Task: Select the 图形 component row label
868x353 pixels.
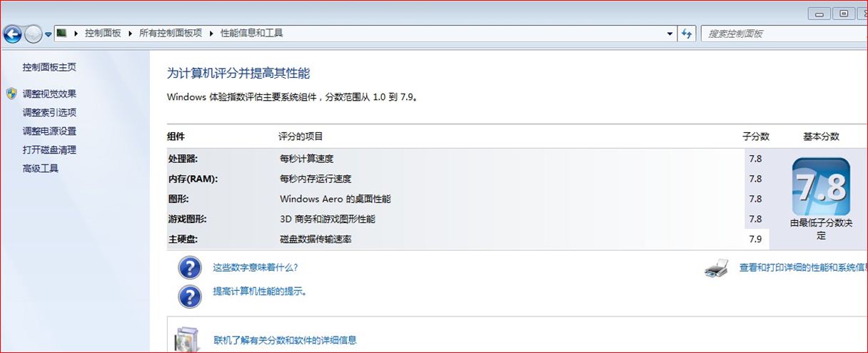Action: click(x=178, y=199)
